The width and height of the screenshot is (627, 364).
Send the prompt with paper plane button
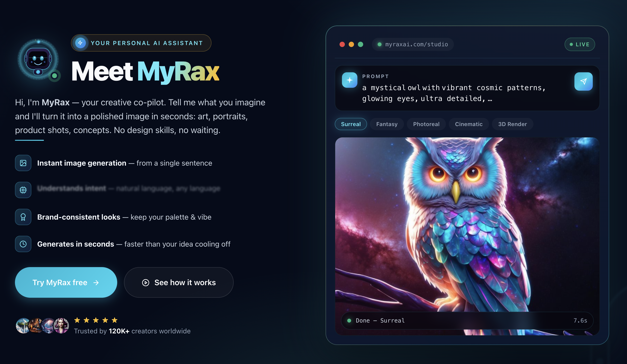[x=583, y=81]
